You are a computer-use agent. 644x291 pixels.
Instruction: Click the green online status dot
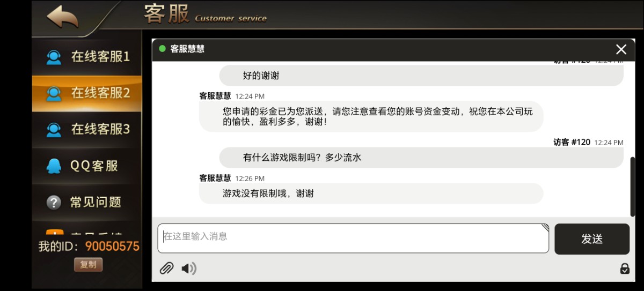pyautogui.click(x=162, y=49)
